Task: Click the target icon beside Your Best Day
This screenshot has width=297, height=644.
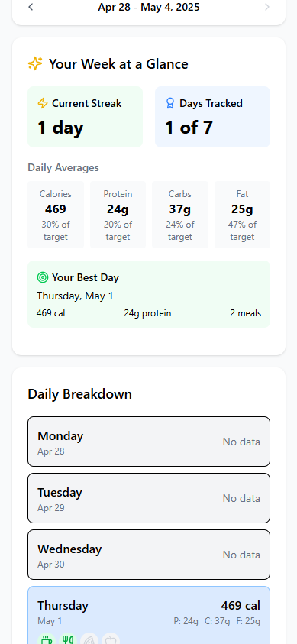Action: coord(43,277)
